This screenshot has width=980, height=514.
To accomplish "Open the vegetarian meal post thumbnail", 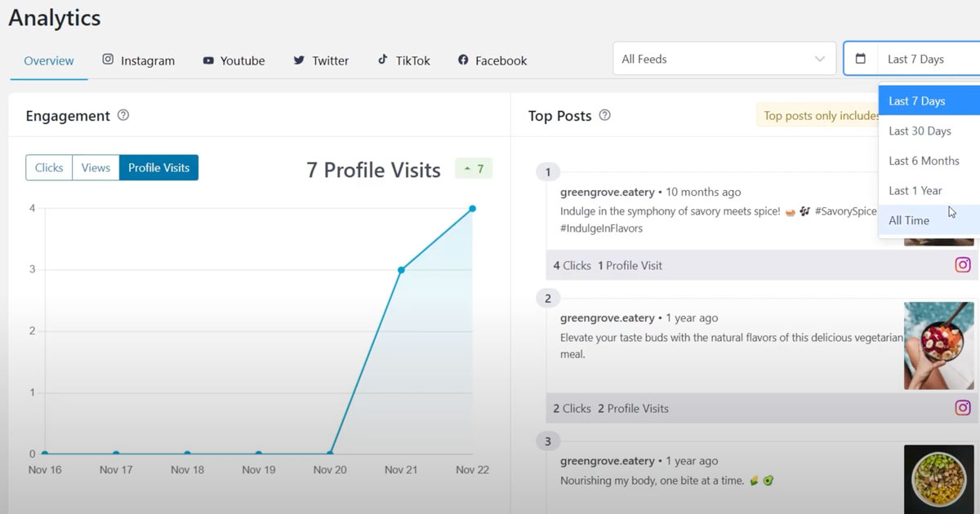I will [x=938, y=346].
